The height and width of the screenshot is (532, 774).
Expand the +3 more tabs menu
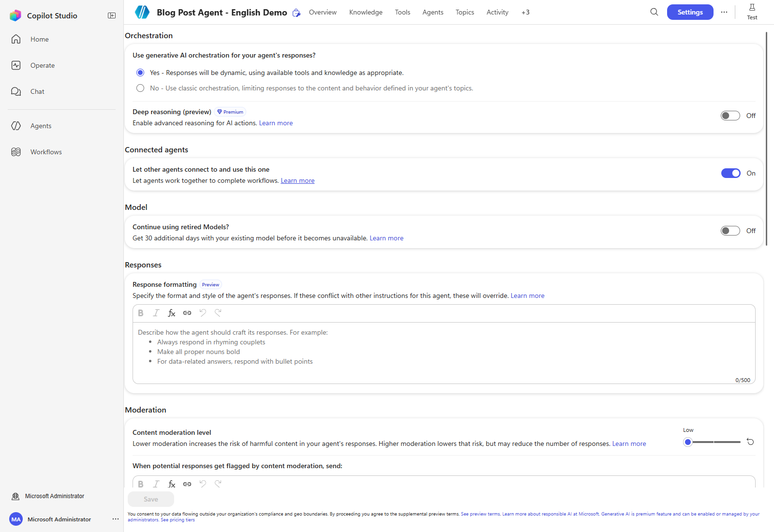point(525,12)
